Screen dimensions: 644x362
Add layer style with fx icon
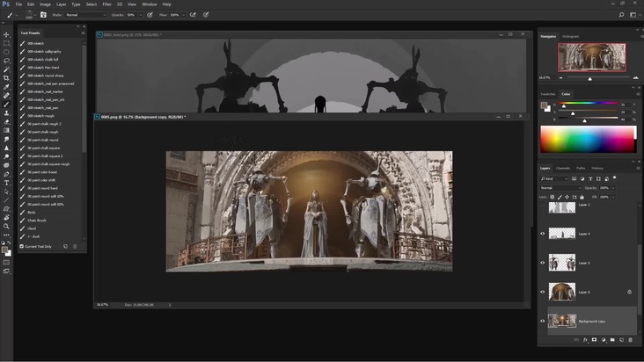(x=585, y=340)
